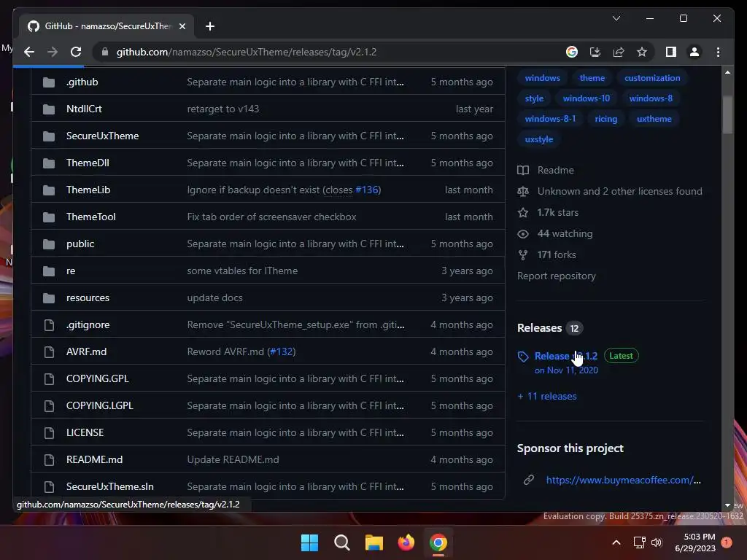
Task: Show the + 11 releases link
Action: point(547,396)
